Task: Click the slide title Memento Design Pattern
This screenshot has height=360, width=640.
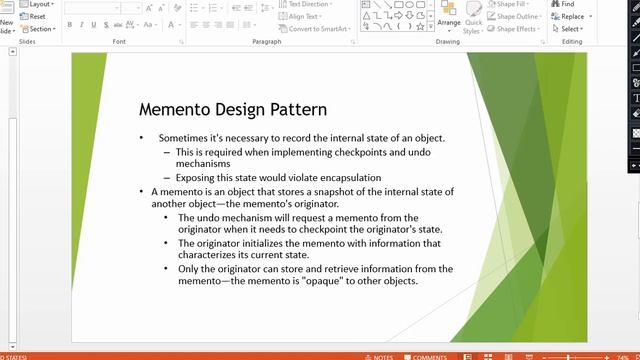Action: coord(233,109)
